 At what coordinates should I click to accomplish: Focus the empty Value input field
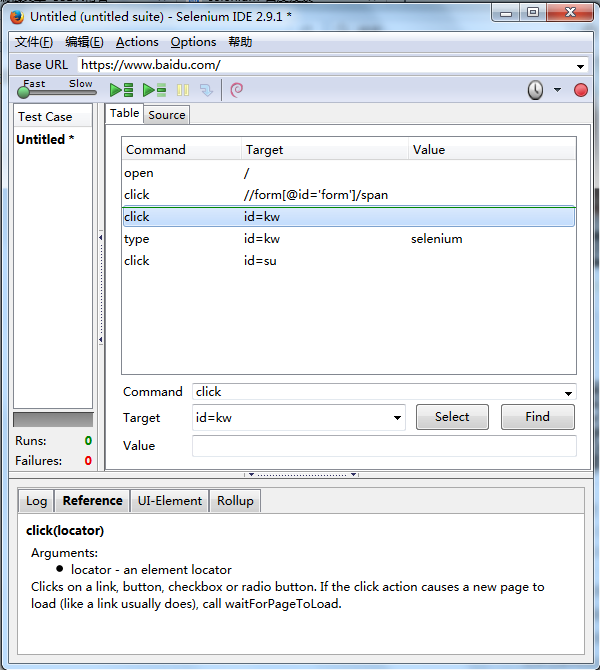[x=384, y=446]
